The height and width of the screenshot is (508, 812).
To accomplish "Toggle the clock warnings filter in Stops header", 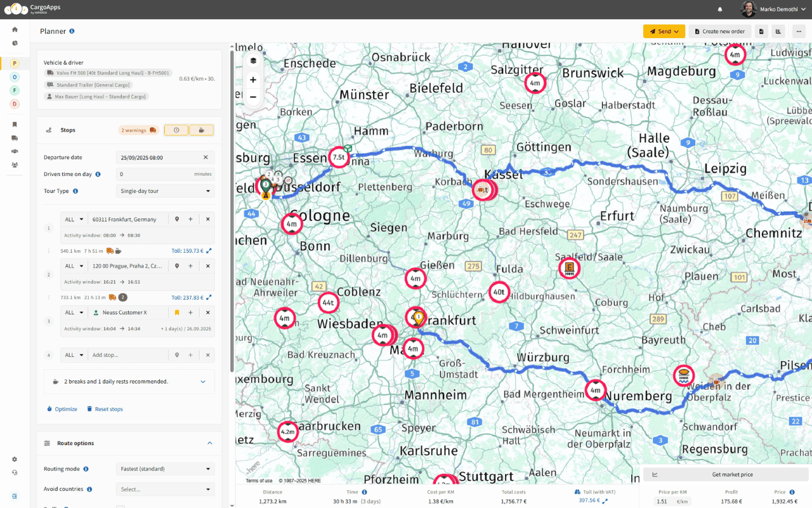I will [x=176, y=130].
